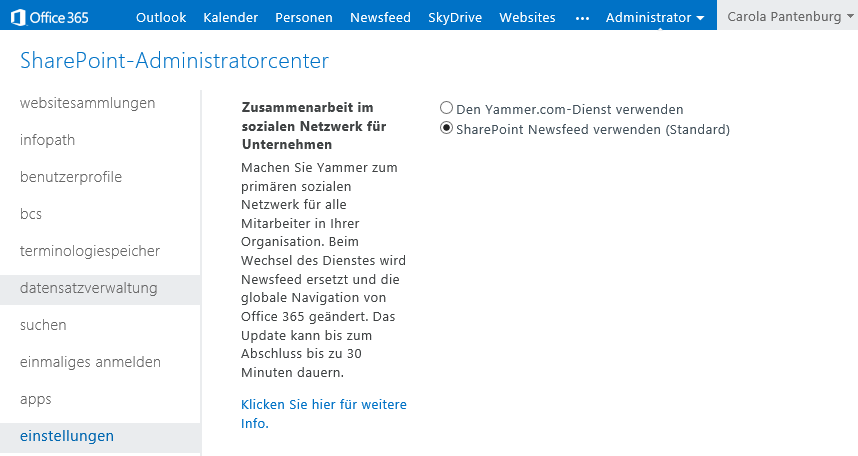Open websitesammlungen in the sidebar
The height and width of the screenshot is (456, 858).
coord(88,103)
